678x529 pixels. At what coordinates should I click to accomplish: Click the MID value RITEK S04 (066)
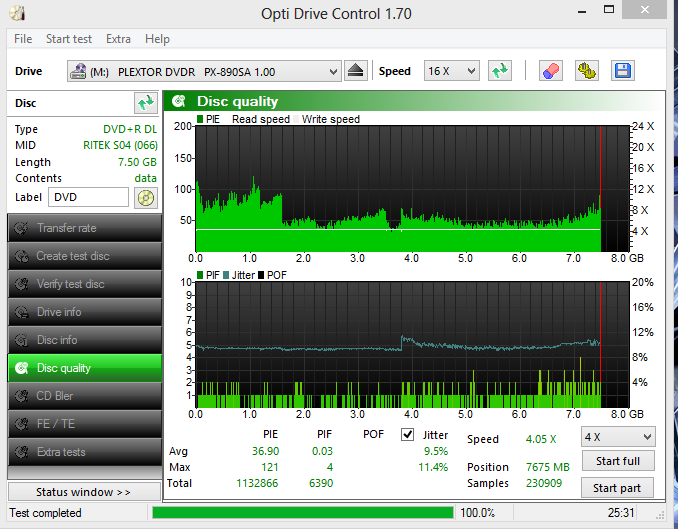click(120, 145)
